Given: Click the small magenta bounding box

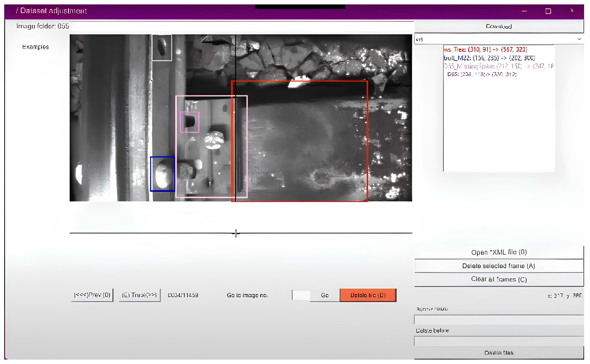Looking at the screenshot, I should (190, 122).
